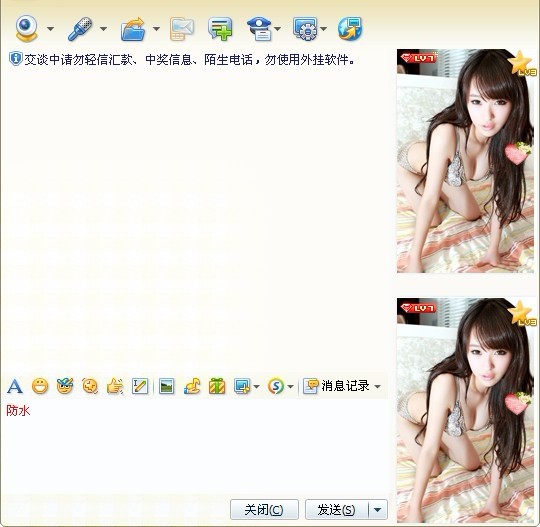
Task: Insert a picture using image icon
Action: tap(167, 386)
